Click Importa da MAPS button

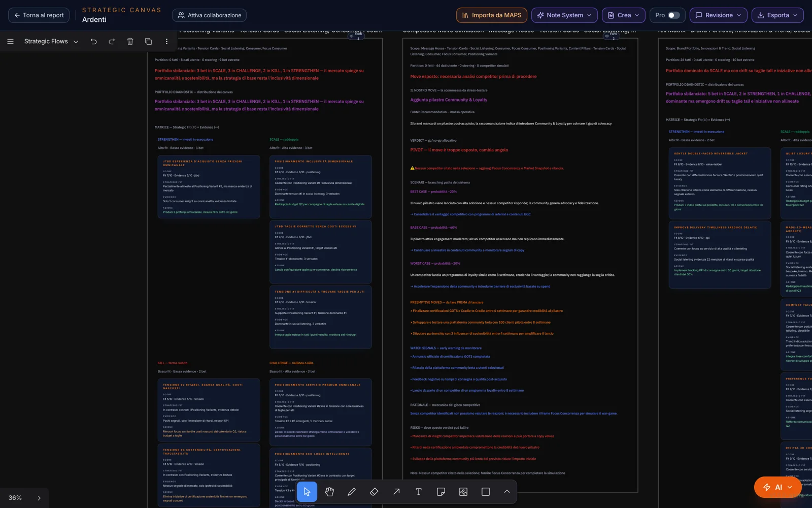tap(492, 15)
